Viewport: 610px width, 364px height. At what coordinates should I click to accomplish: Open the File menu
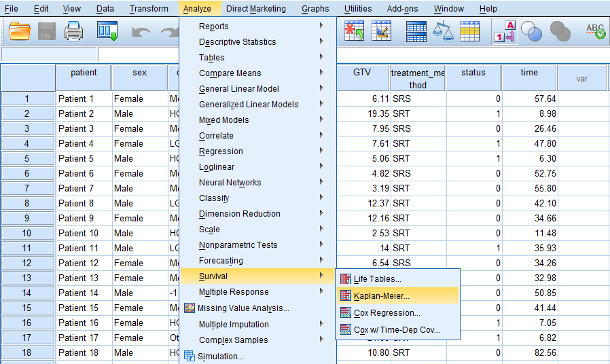12,9
